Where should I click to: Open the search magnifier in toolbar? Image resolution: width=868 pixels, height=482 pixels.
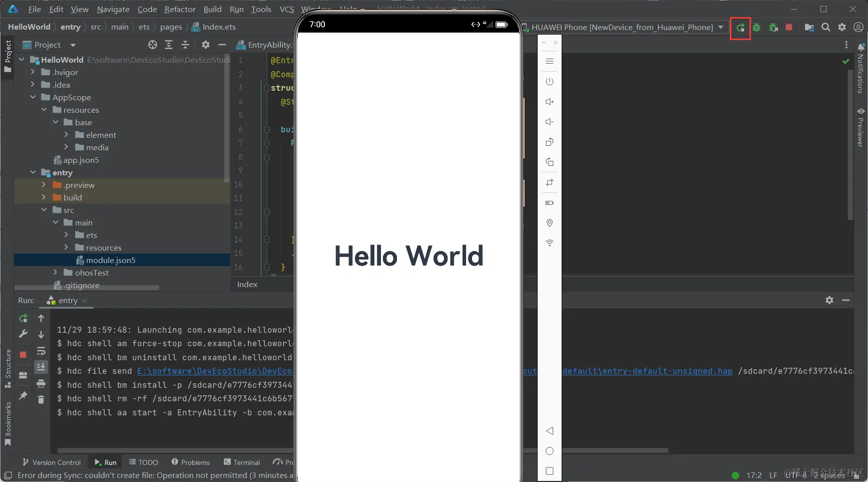[825, 28]
